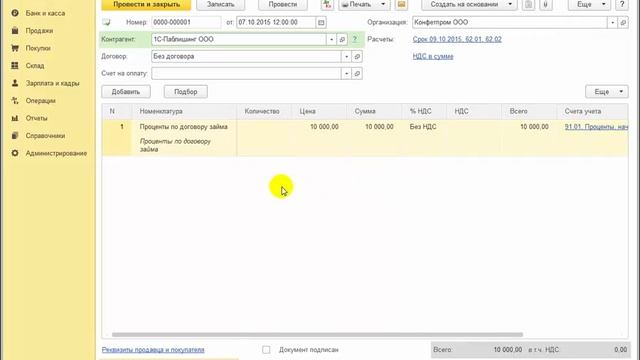
Task: Click the Организация field Конфетпром ООО
Action: click(510, 22)
